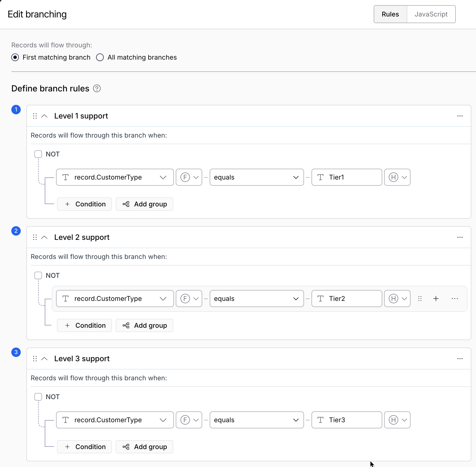Click text type icon in Tier1 value field

point(320,177)
